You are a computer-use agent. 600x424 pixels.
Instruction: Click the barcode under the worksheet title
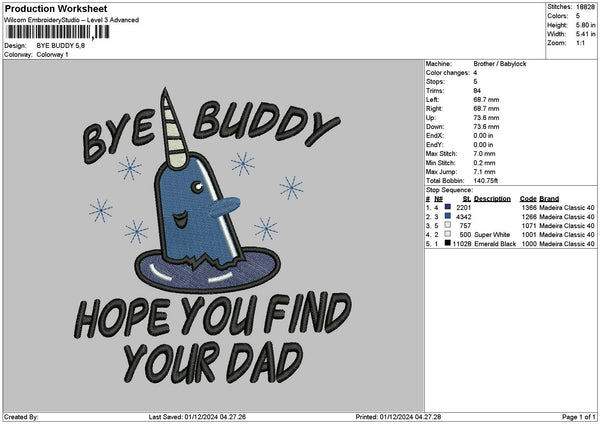(x=58, y=32)
